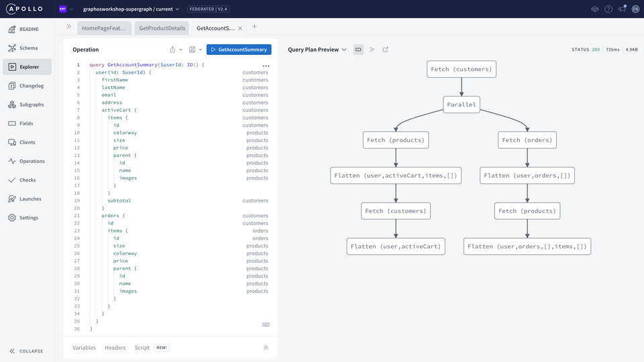This screenshot has width=644, height=362.
Task: Open the Script panel tab
Action: pos(142,348)
